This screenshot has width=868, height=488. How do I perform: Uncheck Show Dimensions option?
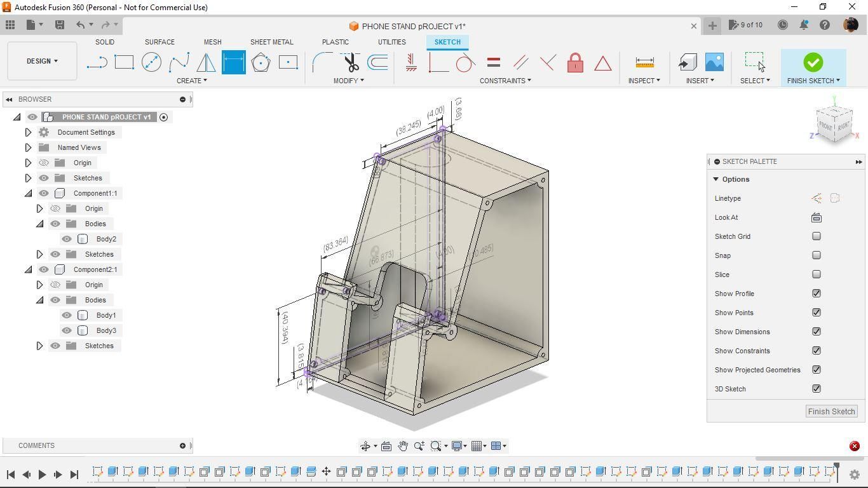click(817, 332)
